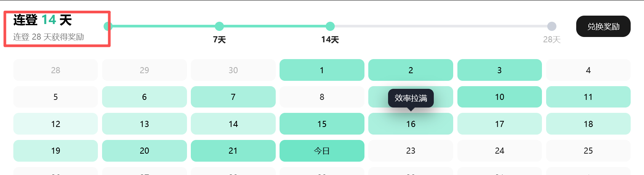The height and width of the screenshot is (175, 644).
Task: Click the grayed-out day 28 cell
Action: 56,70
